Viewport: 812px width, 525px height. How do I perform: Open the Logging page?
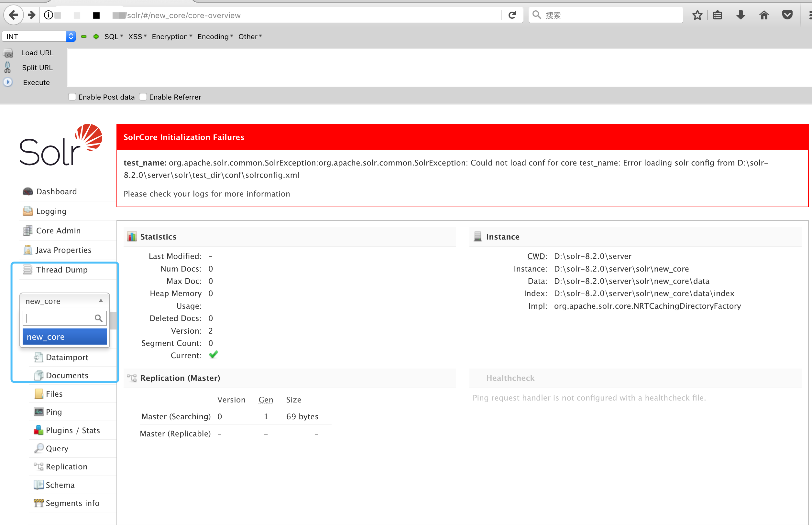point(51,211)
